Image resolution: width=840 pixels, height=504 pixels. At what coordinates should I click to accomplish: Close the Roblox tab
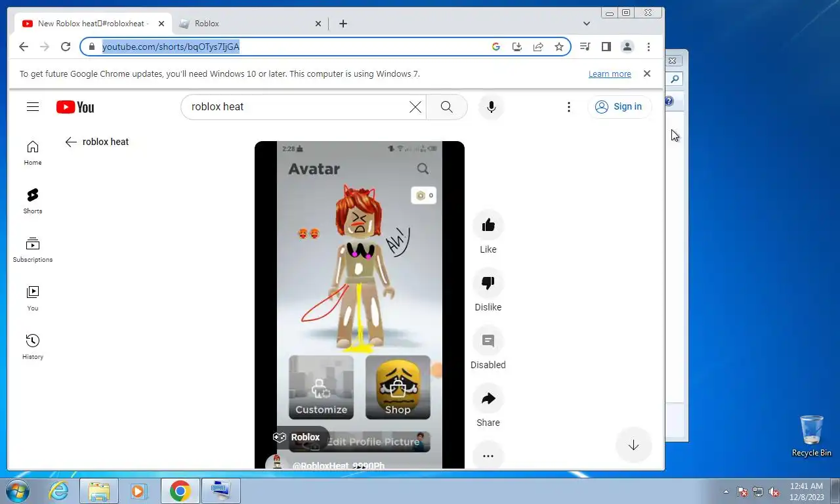[318, 24]
